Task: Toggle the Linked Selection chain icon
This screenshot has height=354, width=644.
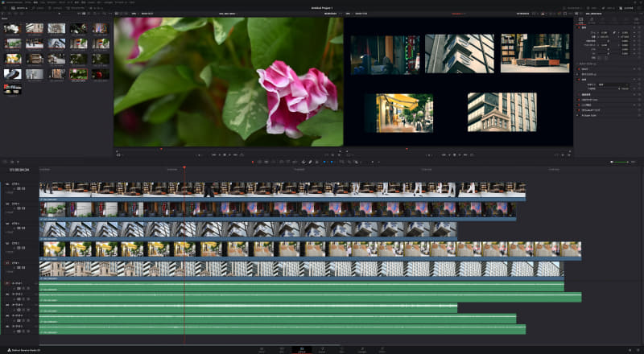Action: pos(311,162)
